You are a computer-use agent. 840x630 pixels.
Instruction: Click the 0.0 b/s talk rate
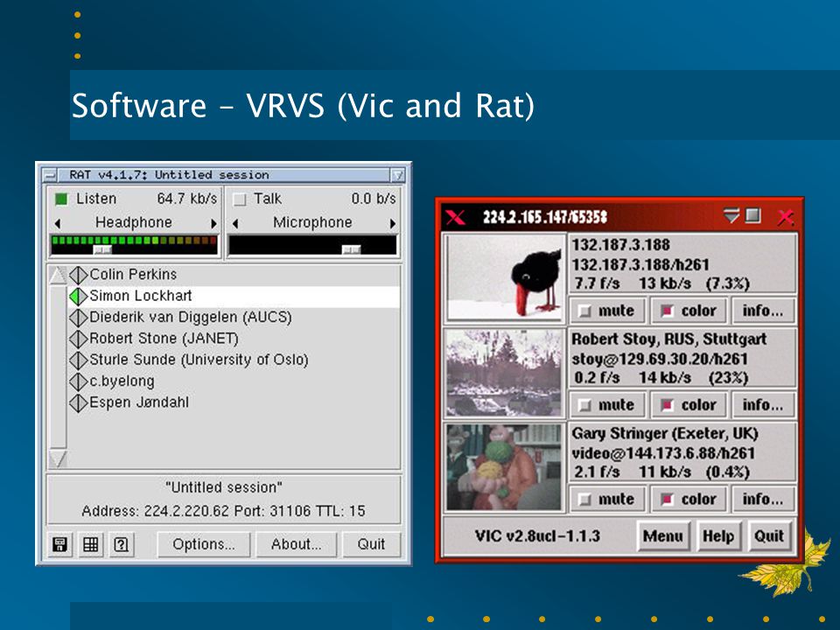tap(374, 199)
